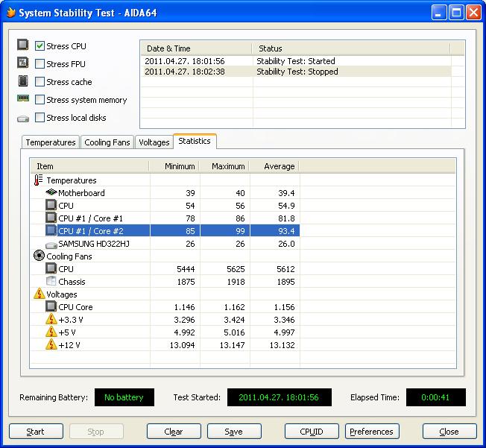The height and width of the screenshot is (448, 486).
Task: Click the chip icon of CPU #1 / Core #1
Action: [51, 218]
